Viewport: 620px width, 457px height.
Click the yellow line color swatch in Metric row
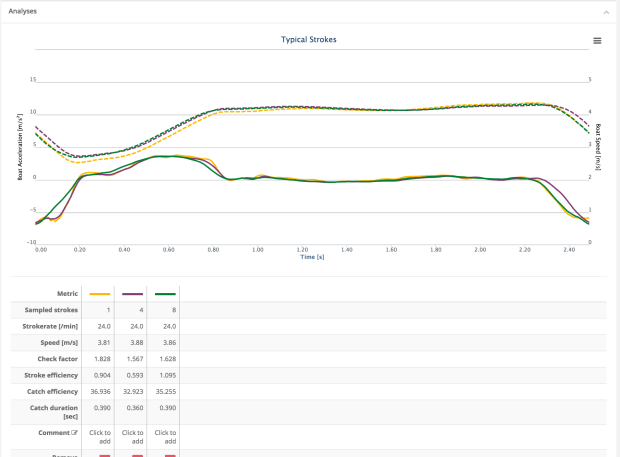pos(99,294)
